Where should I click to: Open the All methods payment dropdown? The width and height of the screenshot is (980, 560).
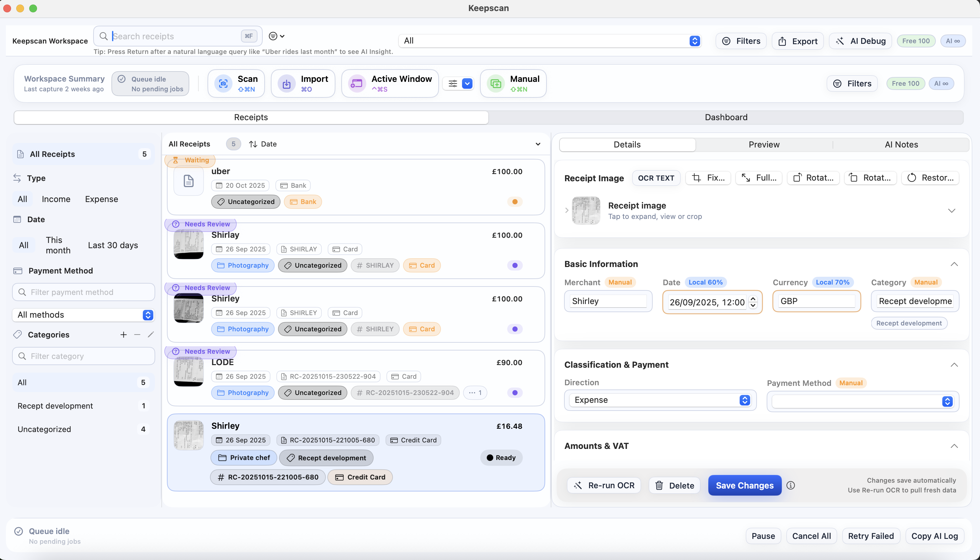[x=83, y=315]
